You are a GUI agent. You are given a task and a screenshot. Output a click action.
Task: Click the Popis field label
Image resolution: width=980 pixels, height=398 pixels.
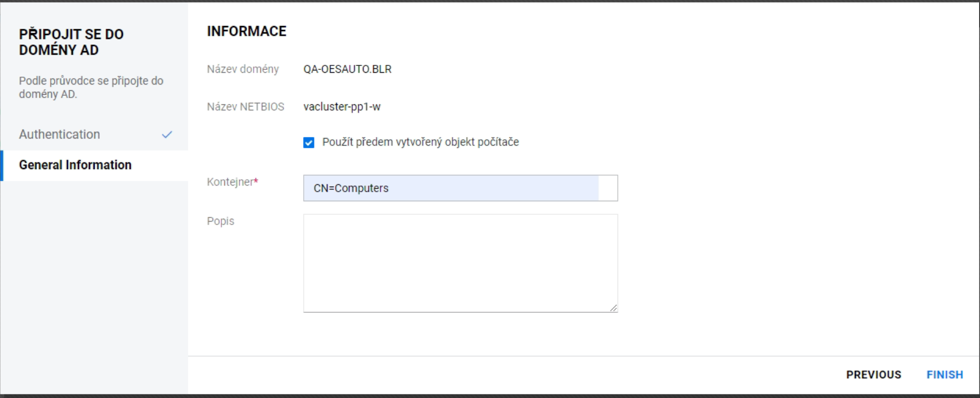(x=220, y=221)
